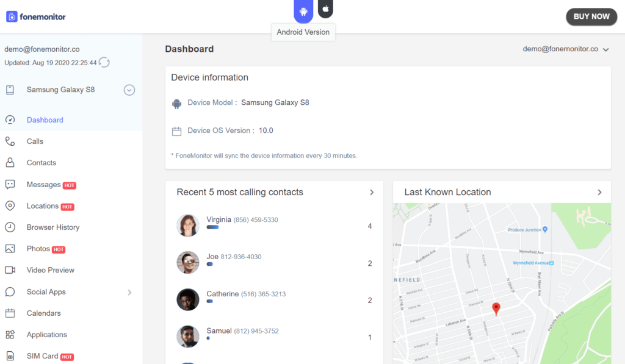Open the demo@fonemonitor.co account dropdown
The image size is (625, 364).
click(x=566, y=49)
